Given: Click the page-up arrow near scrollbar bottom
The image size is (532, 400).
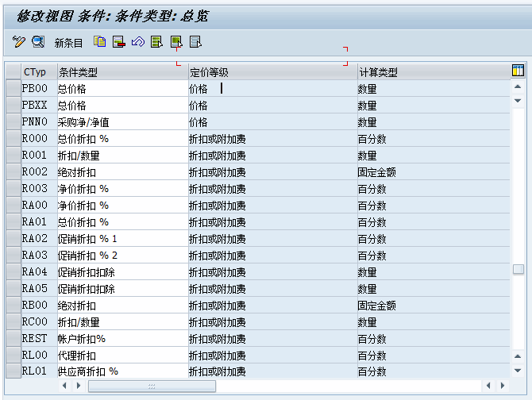Looking at the screenshot, I should 518,356.
